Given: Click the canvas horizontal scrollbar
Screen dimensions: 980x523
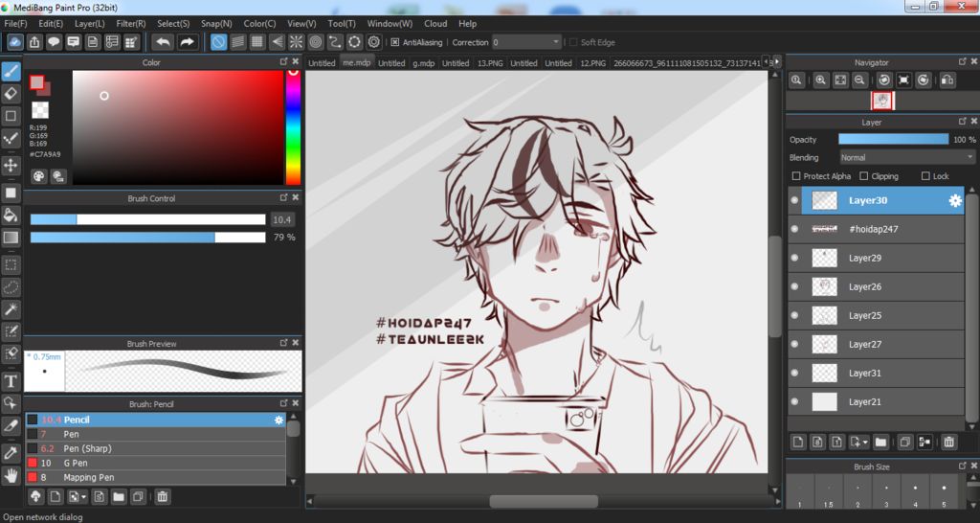Looking at the screenshot, I should (x=544, y=502).
